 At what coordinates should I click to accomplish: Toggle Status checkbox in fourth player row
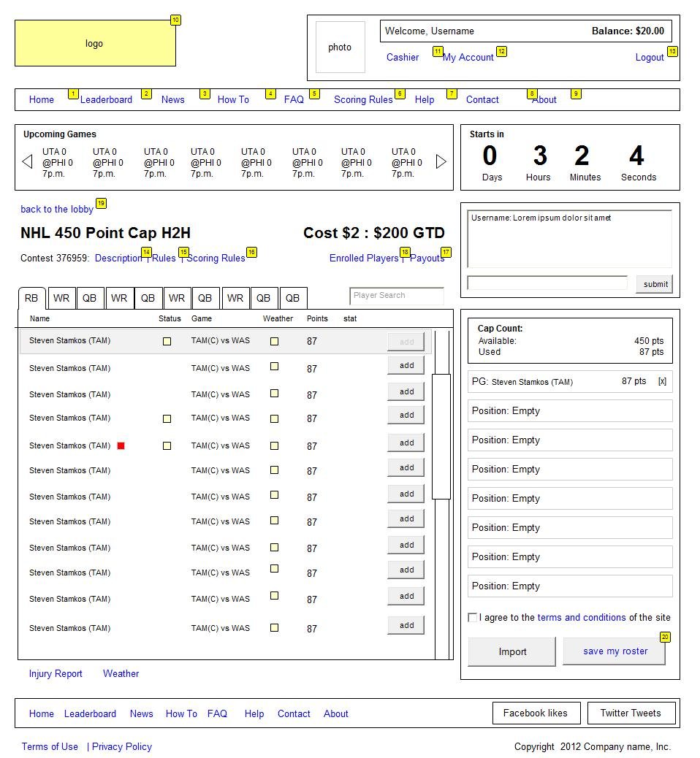coord(167,418)
